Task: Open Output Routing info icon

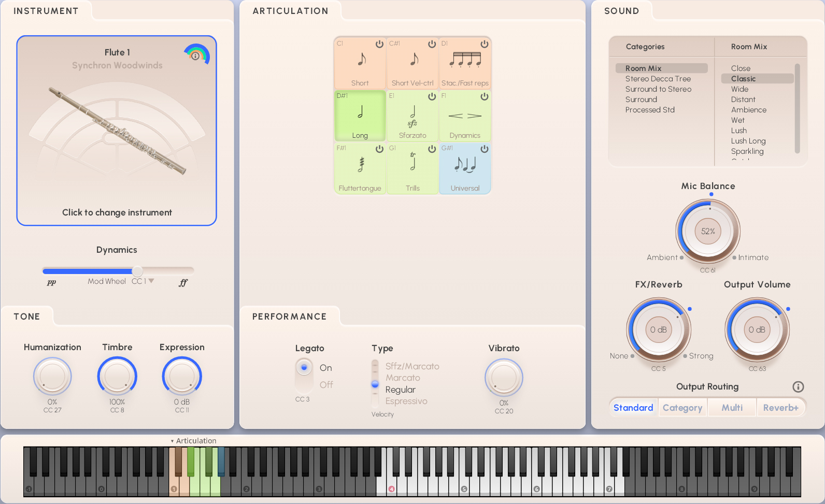Action: (x=798, y=387)
